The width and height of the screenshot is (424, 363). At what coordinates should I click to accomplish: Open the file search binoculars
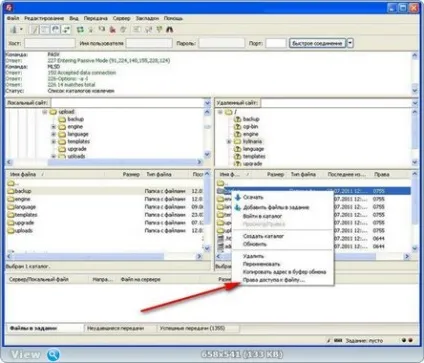170,30
